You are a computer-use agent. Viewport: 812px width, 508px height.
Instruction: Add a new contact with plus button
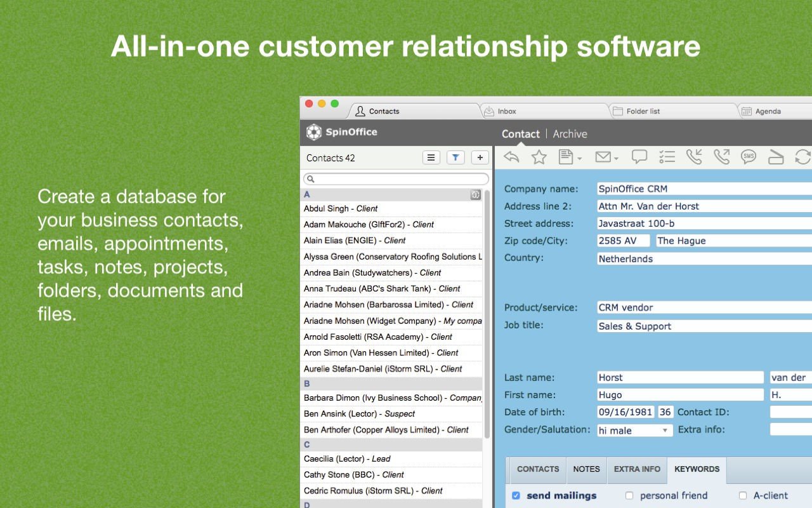[x=480, y=158]
